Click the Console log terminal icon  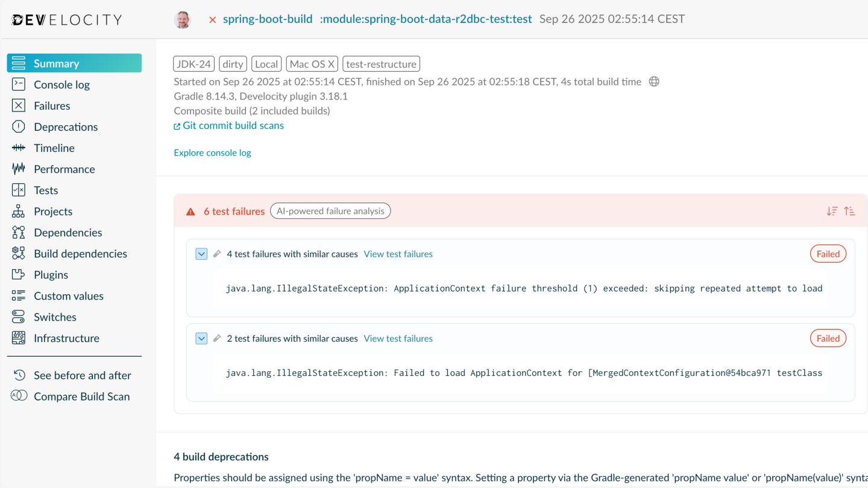(19, 84)
